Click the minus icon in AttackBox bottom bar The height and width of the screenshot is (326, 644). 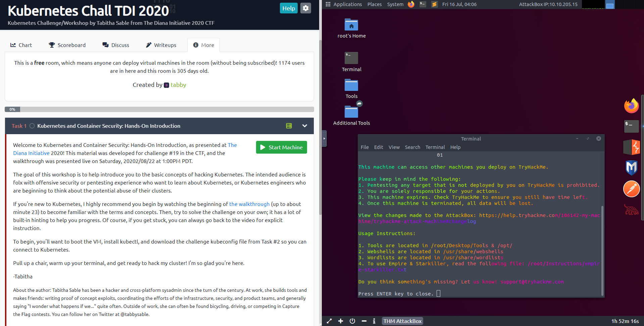click(364, 321)
